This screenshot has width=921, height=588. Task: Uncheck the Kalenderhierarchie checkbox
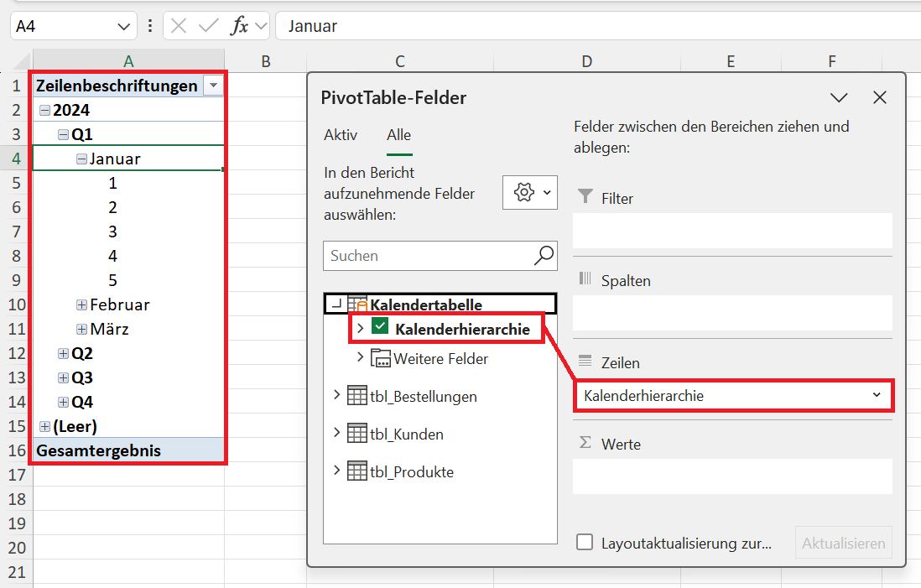380,326
